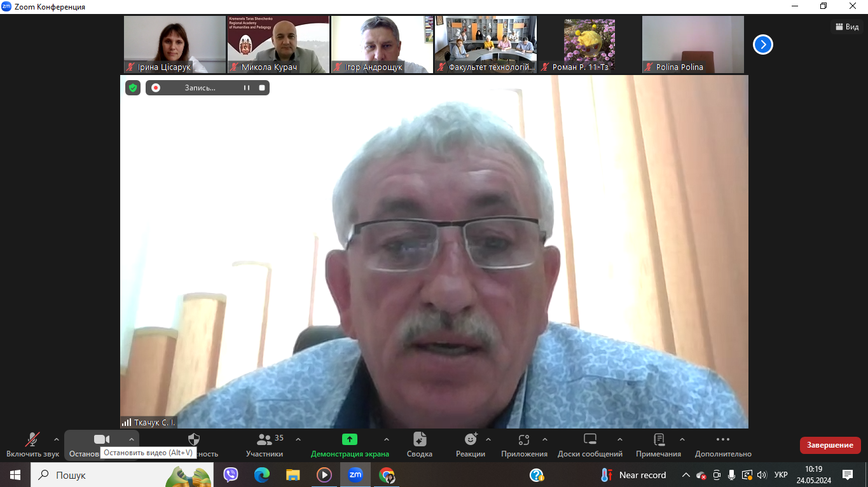Open the Вид view layout menu
Screen dimensions: 868x487
point(847,27)
